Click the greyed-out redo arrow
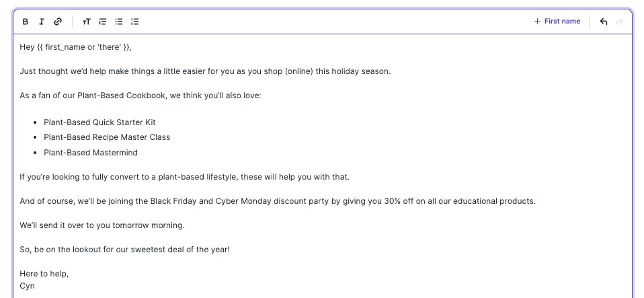 (620, 22)
